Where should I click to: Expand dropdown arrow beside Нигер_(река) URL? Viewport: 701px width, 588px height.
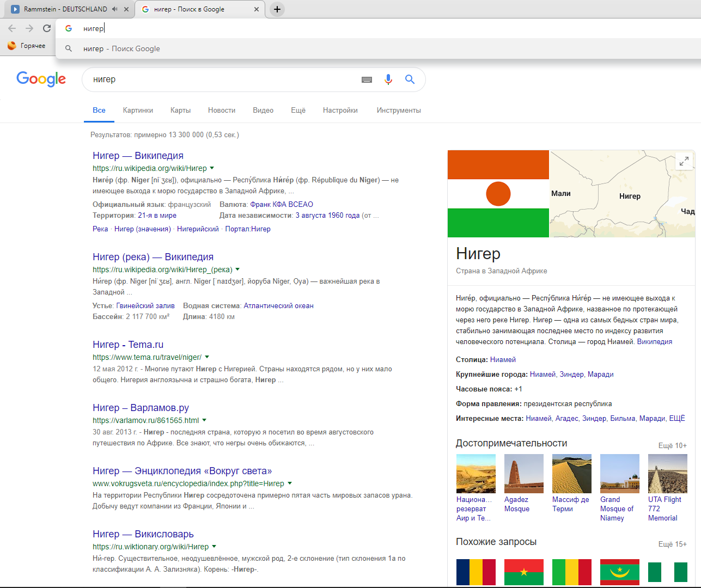(x=237, y=269)
